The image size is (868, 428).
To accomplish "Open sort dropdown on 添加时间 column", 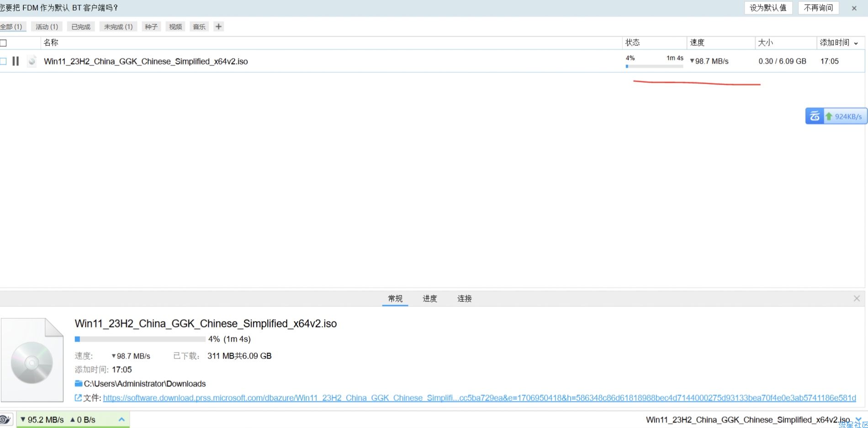I will tap(856, 43).
